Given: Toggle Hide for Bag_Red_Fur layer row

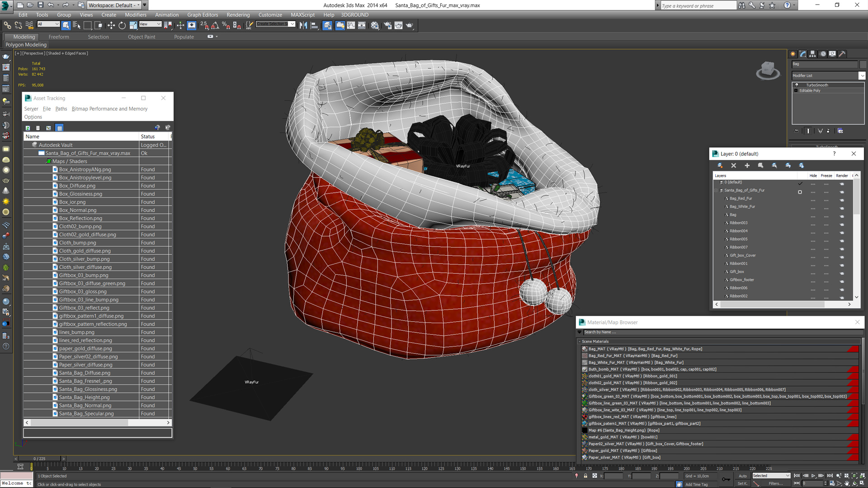Looking at the screenshot, I should (x=813, y=199).
